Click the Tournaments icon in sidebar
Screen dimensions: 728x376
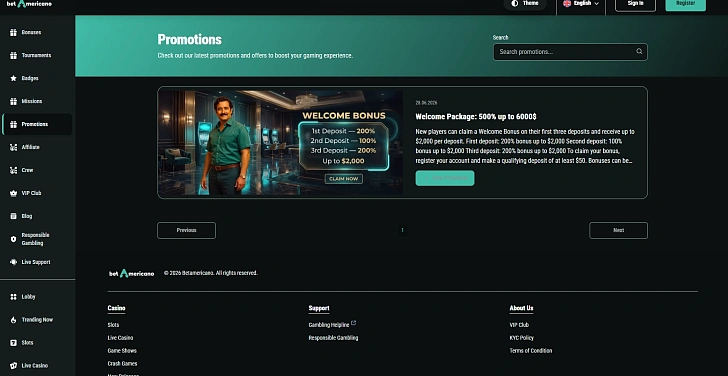(13, 55)
